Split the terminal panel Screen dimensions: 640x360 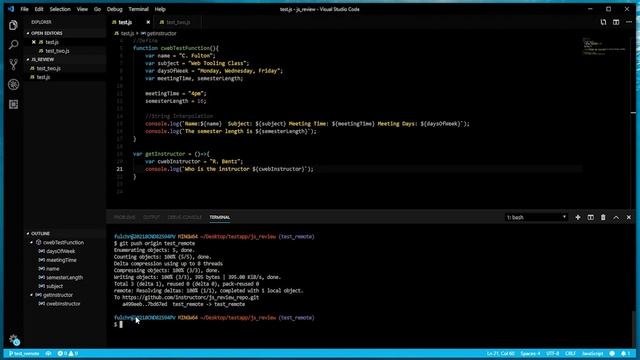coord(590,218)
